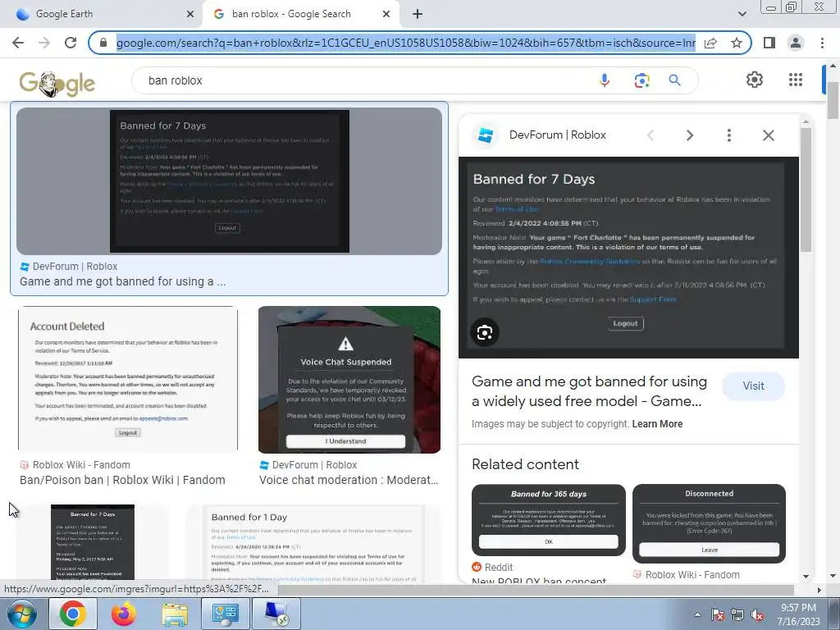The width and height of the screenshot is (840, 630).
Task: Open Google quick settings gear
Action: [755, 80]
